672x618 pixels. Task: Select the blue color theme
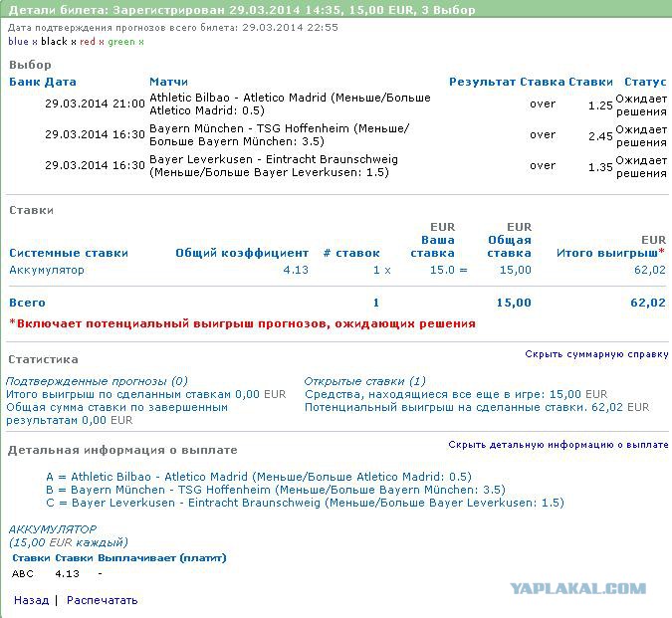pos(18,42)
